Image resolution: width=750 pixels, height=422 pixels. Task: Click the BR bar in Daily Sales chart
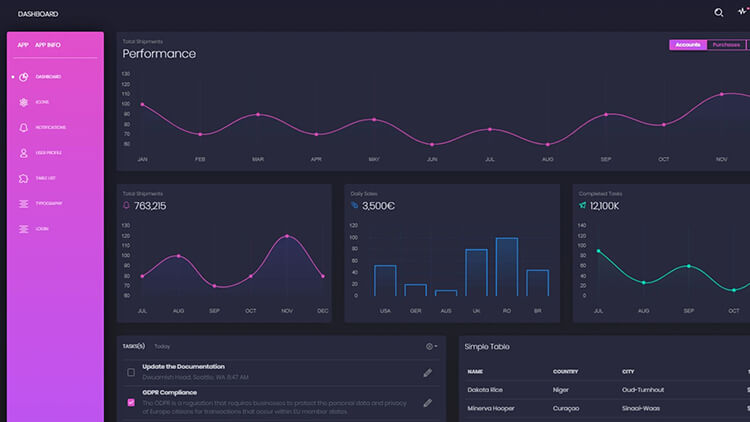pos(538,283)
